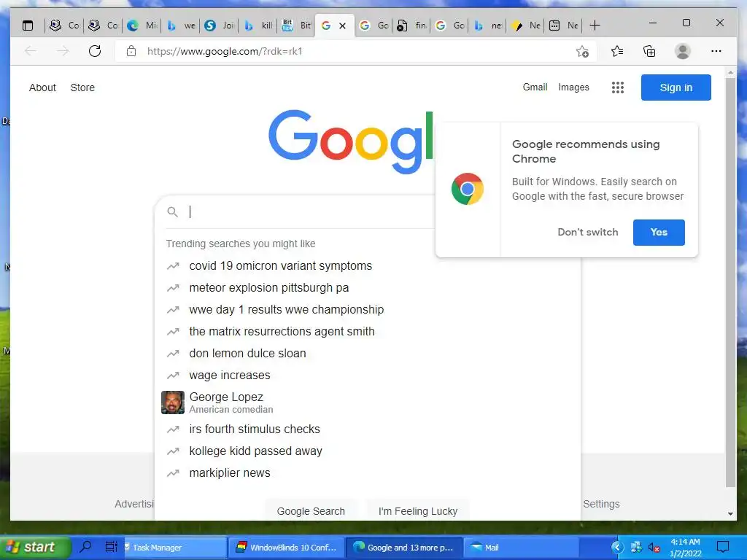Screen dimensions: 747x560
Task: Add this page to favorites star icon
Action: pyautogui.click(x=582, y=51)
